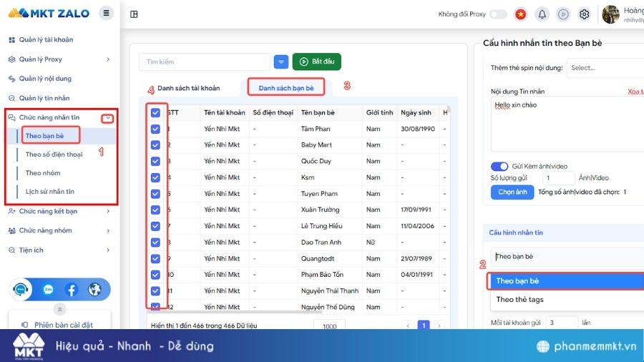Image resolution: width=644 pixels, height=362 pixels.
Task: Expand Tiện ích menu
Action: [x=59, y=250]
